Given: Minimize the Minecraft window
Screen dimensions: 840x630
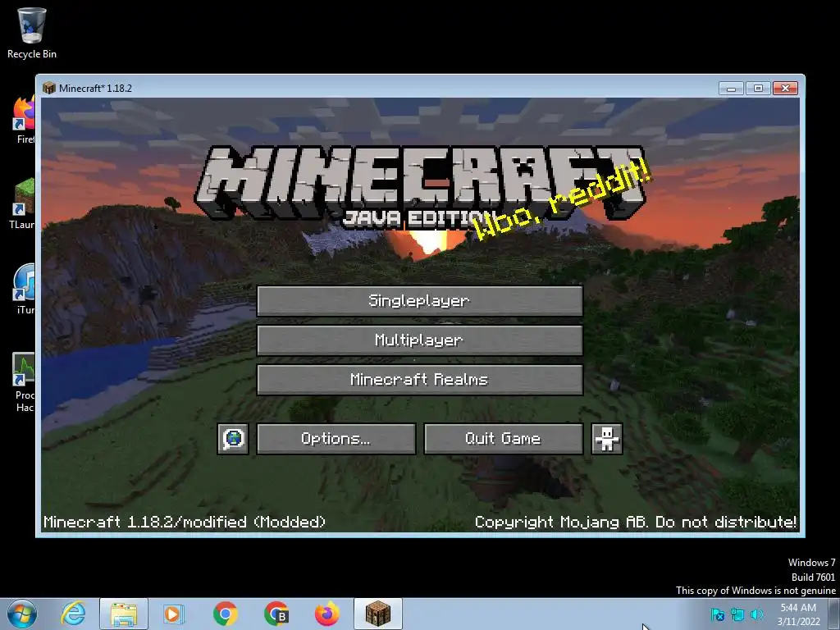Looking at the screenshot, I should pos(731,88).
